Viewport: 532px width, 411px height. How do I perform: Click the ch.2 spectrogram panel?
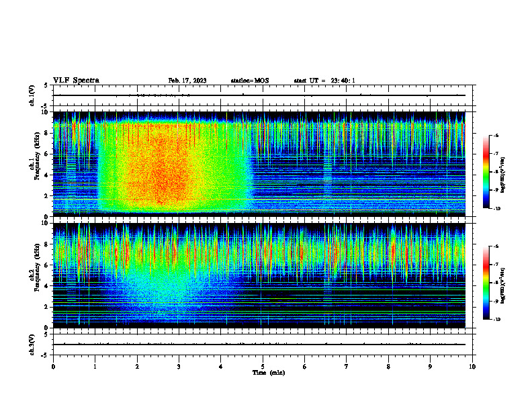click(x=259, y=275)
